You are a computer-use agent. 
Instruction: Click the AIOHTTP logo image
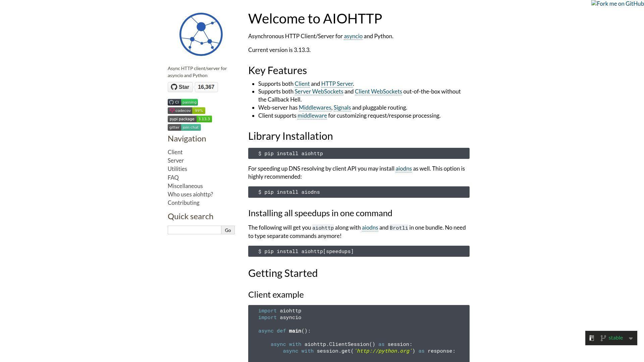coord(201,35)
